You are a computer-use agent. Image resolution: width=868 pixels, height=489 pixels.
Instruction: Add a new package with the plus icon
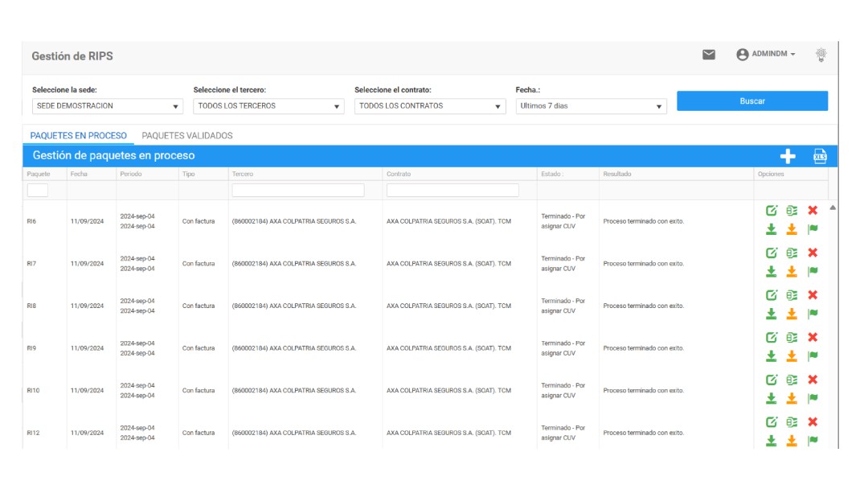(x=787, y=156)
